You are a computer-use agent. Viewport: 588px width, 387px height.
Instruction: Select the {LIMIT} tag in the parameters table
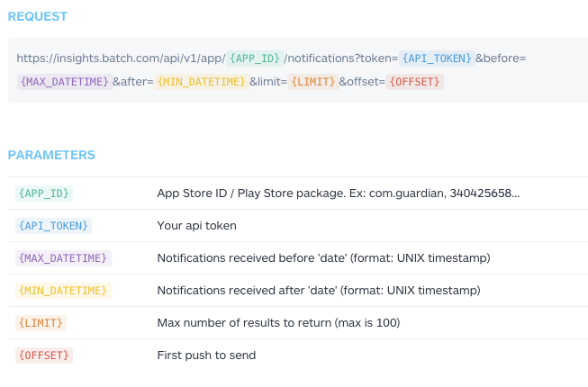coord(41,323)
